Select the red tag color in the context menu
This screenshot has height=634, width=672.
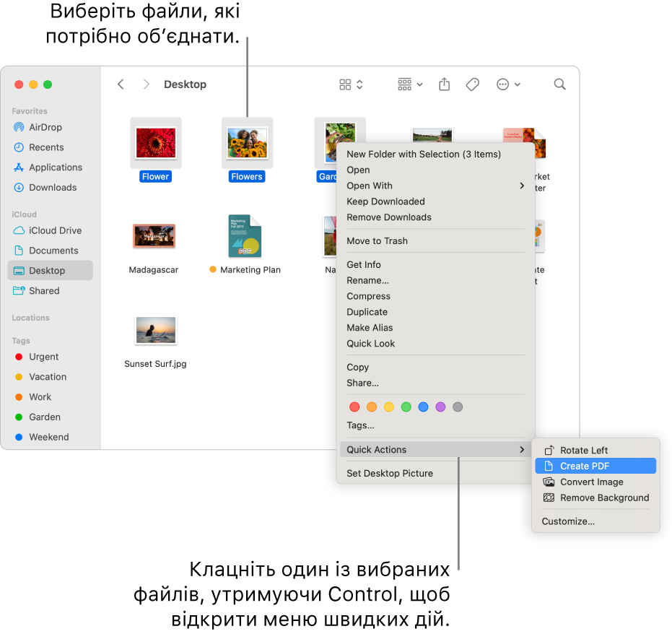pos(354,407)
